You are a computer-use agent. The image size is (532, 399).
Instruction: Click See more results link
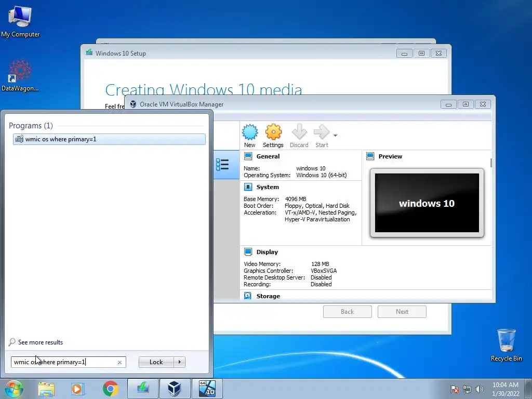[41, 342]
